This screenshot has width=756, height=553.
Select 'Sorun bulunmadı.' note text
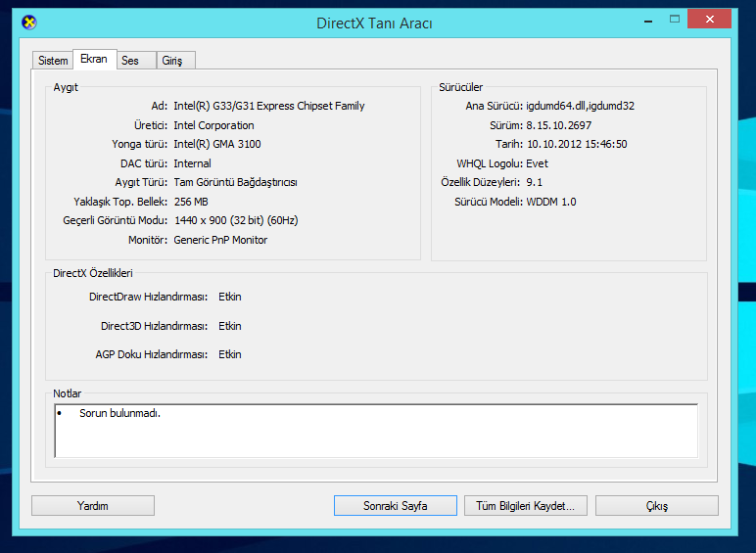click(119, 413)
